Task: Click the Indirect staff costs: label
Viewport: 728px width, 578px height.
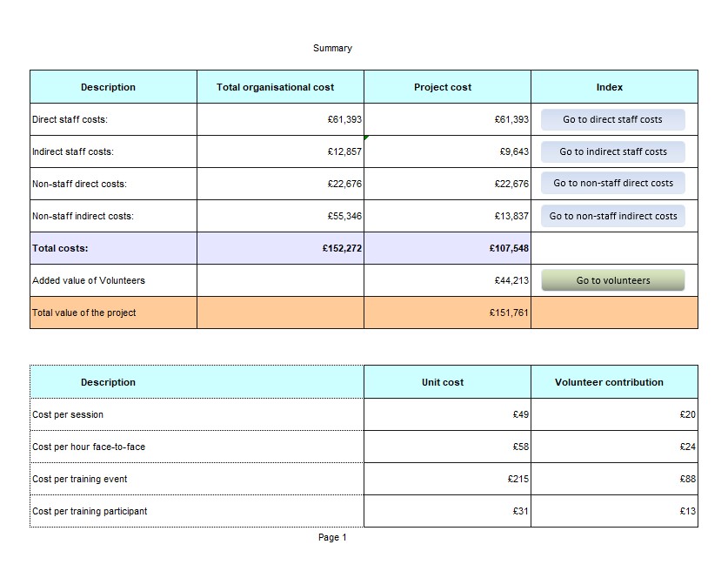Action: point(73,151)
